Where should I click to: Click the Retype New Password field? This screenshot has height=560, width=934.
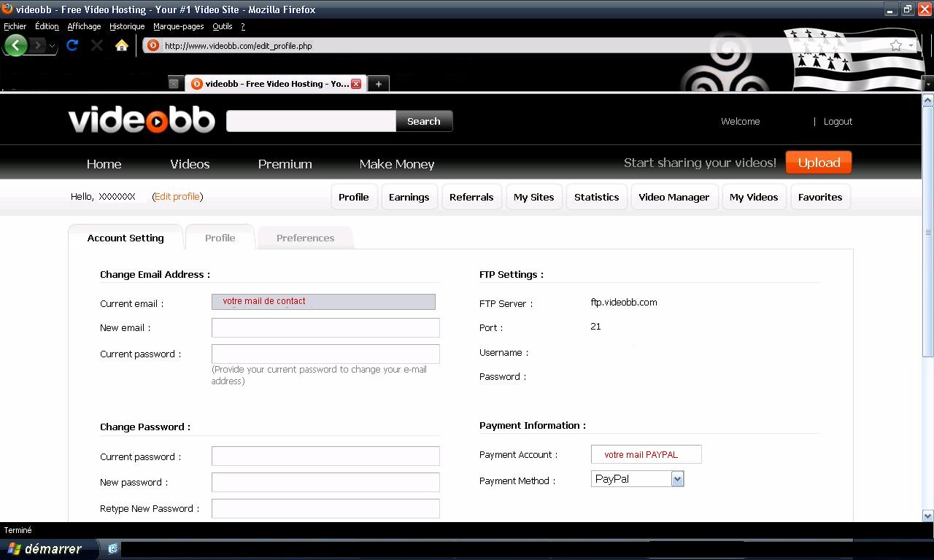point(325,508)
